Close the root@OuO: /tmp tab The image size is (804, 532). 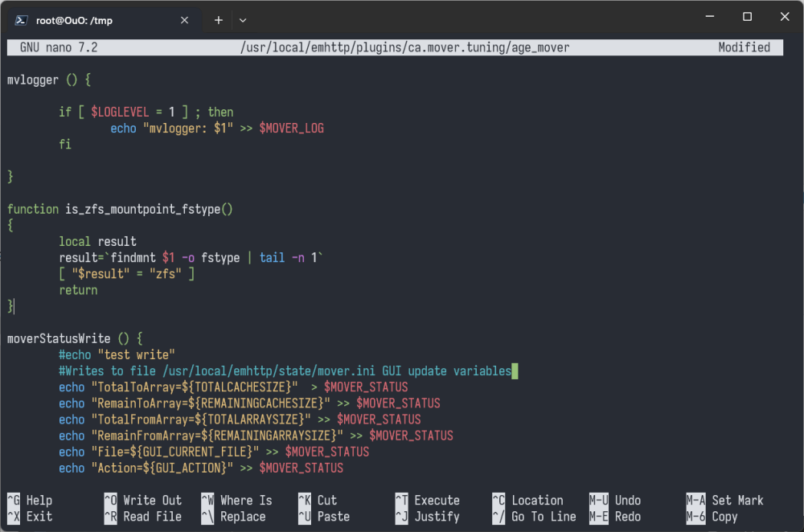[x=185, y=21]
